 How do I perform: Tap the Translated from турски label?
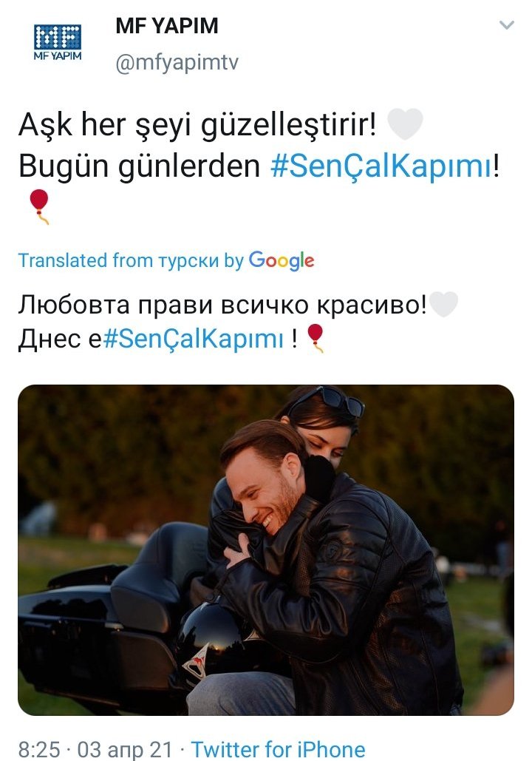pos(131,260)
